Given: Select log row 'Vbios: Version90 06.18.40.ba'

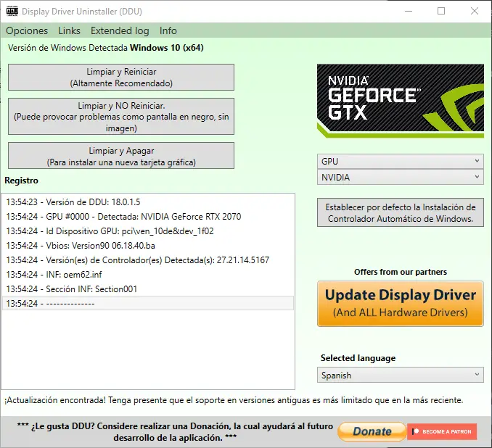Looking at the screenshot, I should click(x=148, y=246).
